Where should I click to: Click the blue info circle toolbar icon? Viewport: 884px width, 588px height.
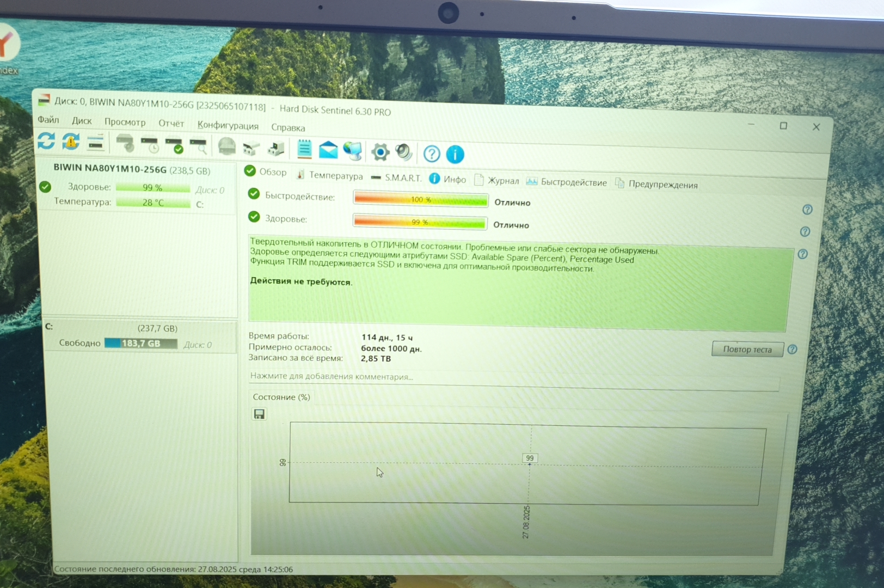pyautogui.click(x=455, y=155)
